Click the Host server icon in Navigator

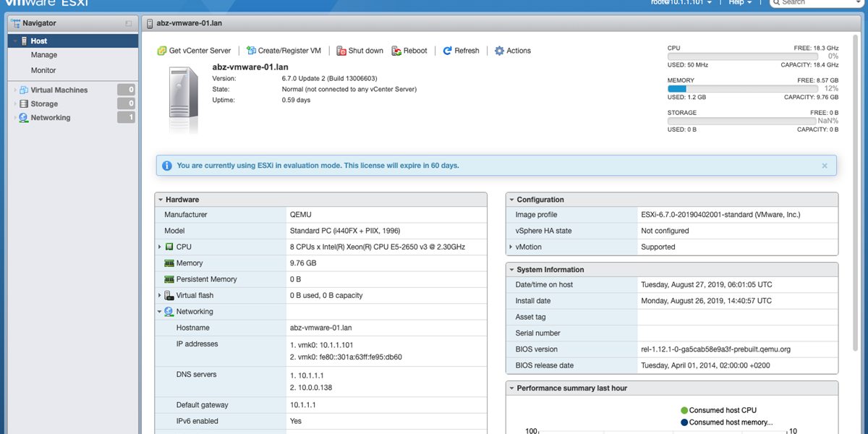click(x=24, y=41)
